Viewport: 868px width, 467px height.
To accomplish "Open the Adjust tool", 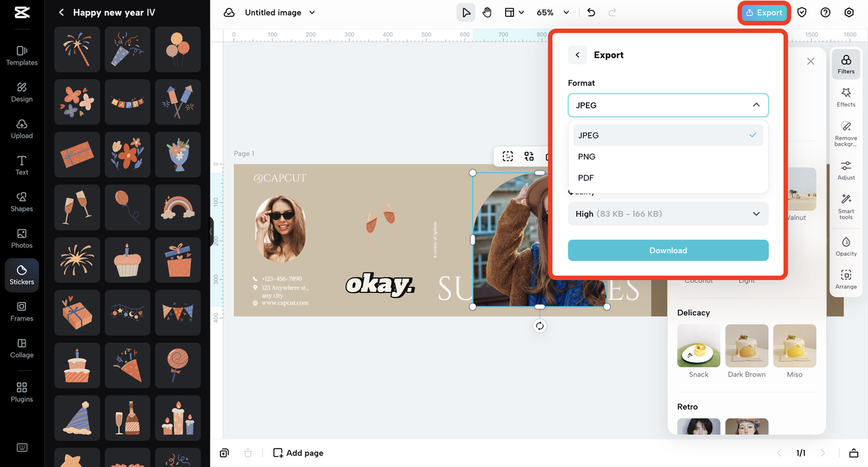I will [846, 170].
